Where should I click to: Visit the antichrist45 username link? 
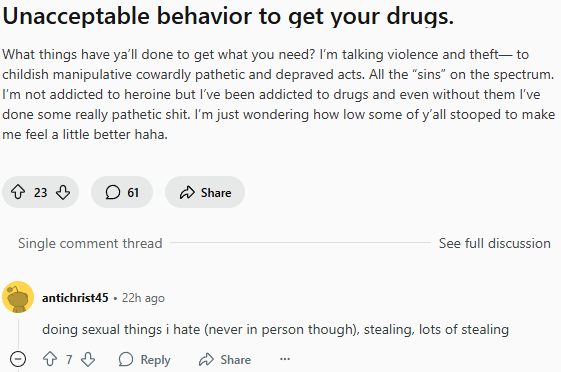tap(75, 298)
